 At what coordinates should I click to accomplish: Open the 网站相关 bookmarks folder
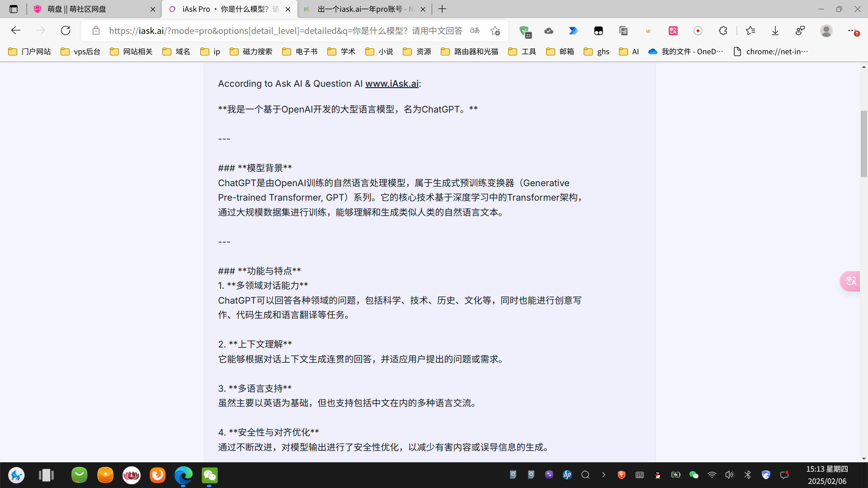(132, 52)
